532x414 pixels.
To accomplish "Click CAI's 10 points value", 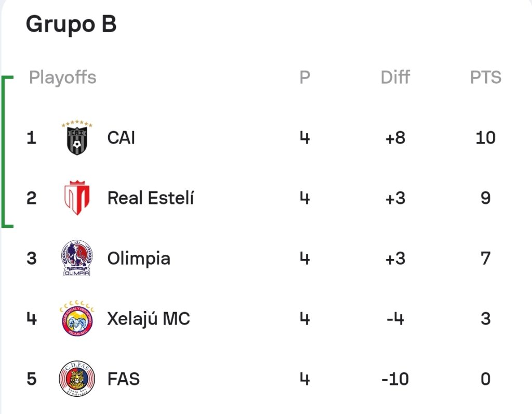I will 486,138.
